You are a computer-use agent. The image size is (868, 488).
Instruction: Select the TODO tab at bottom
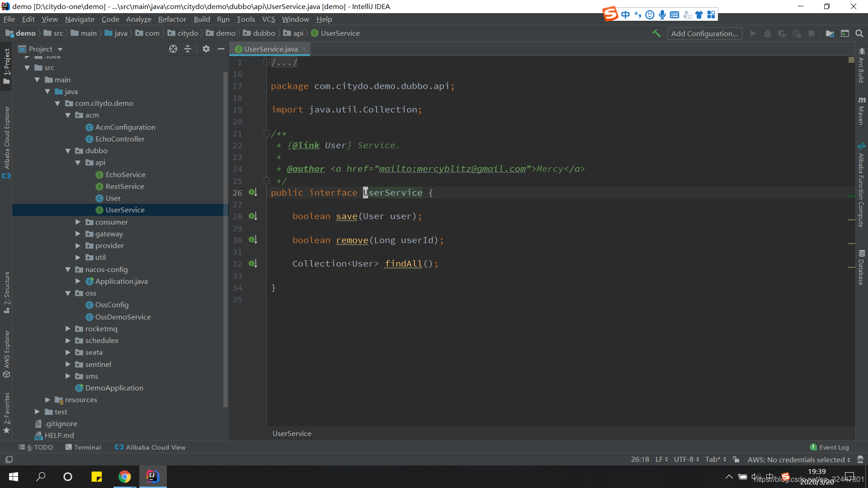(37, 447)
